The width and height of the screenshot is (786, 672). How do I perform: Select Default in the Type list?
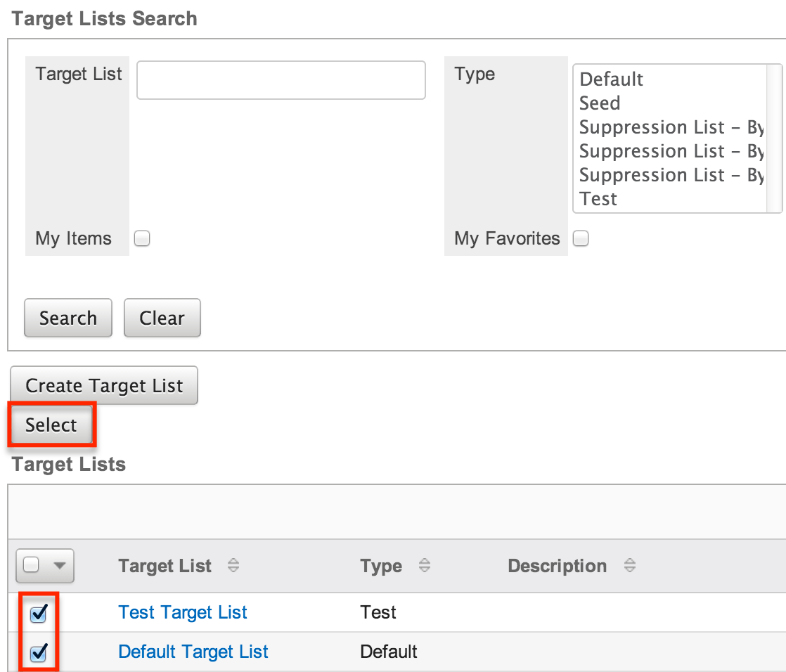611,79
